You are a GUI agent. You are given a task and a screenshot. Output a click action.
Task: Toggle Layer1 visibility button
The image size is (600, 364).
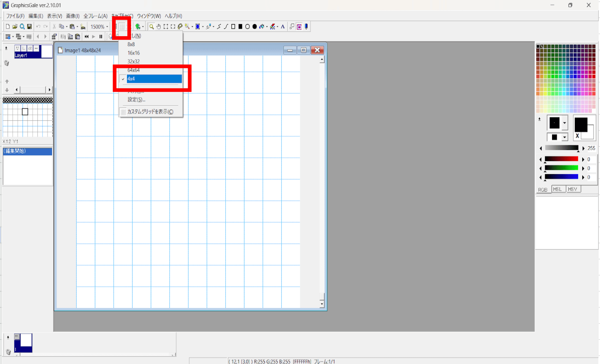point(17,49)
